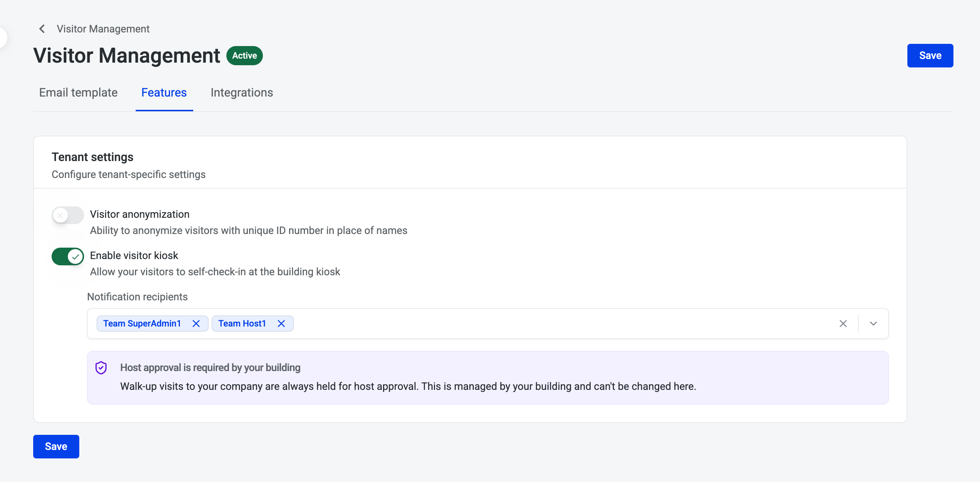Click 'Configure tenant-specific settings' text

point(129,174)
